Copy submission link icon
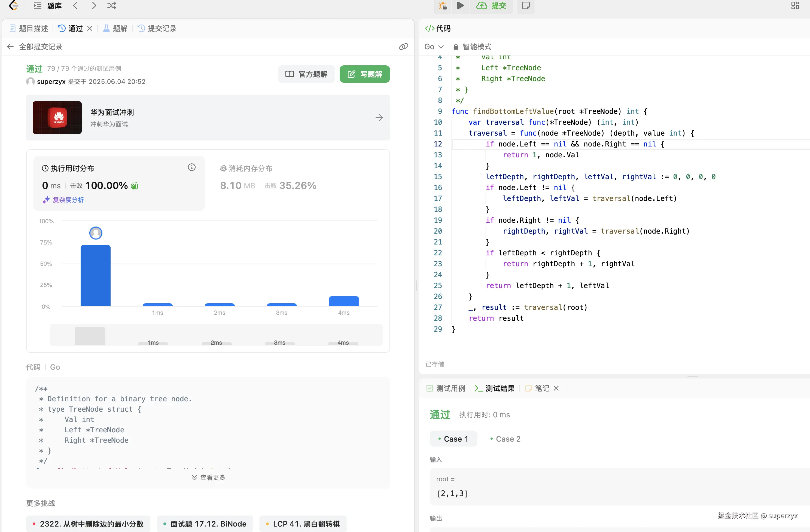810x532 pixels. (403, 47)
